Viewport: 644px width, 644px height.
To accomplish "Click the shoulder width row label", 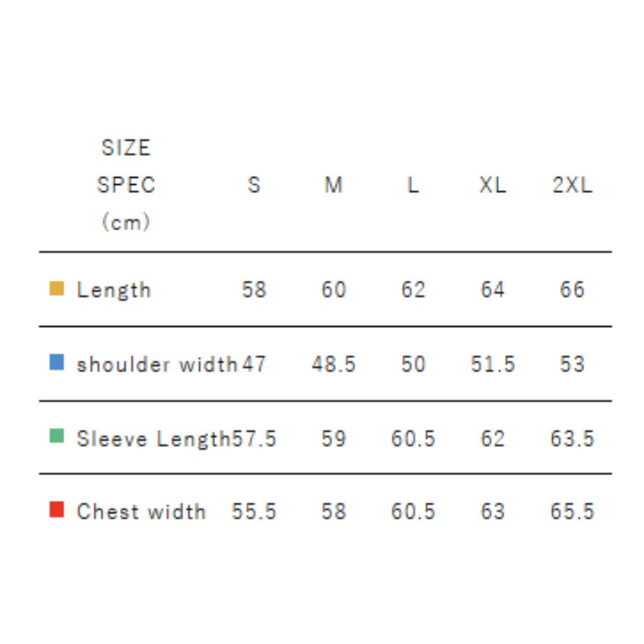I will click(x=157, y=364).
